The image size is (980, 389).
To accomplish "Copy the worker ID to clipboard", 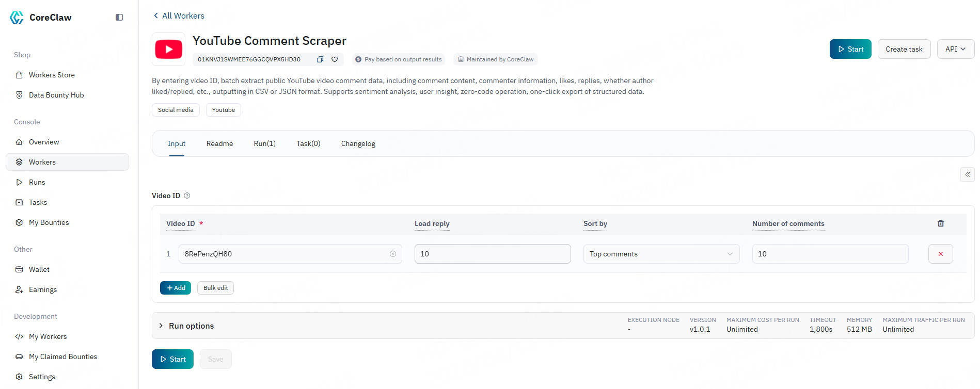I will [320, 59].
